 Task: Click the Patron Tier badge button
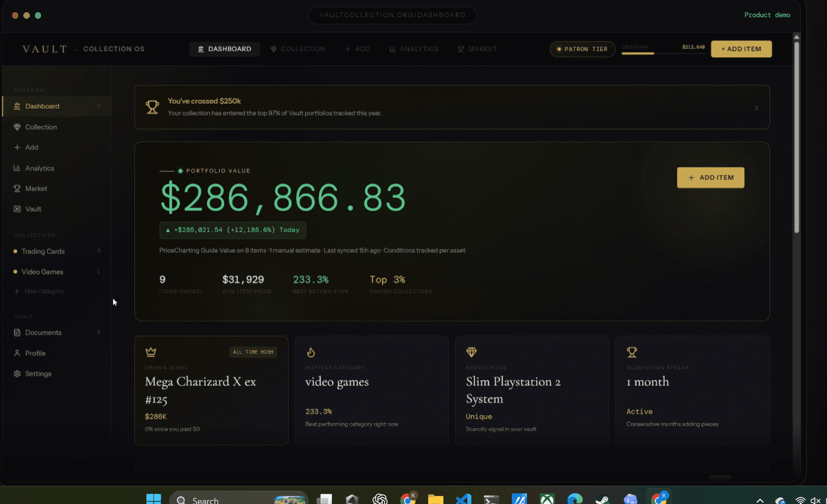[x=582, y=49]
